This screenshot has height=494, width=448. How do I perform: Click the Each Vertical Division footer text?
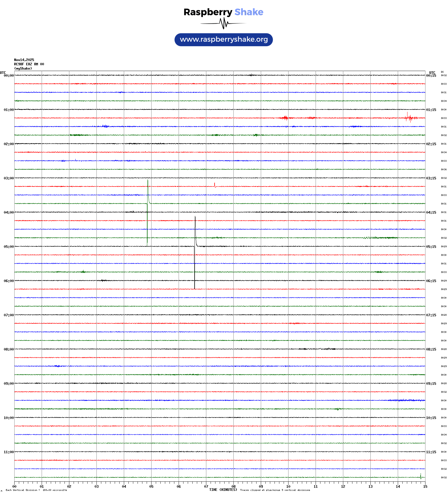pos(36,490)
